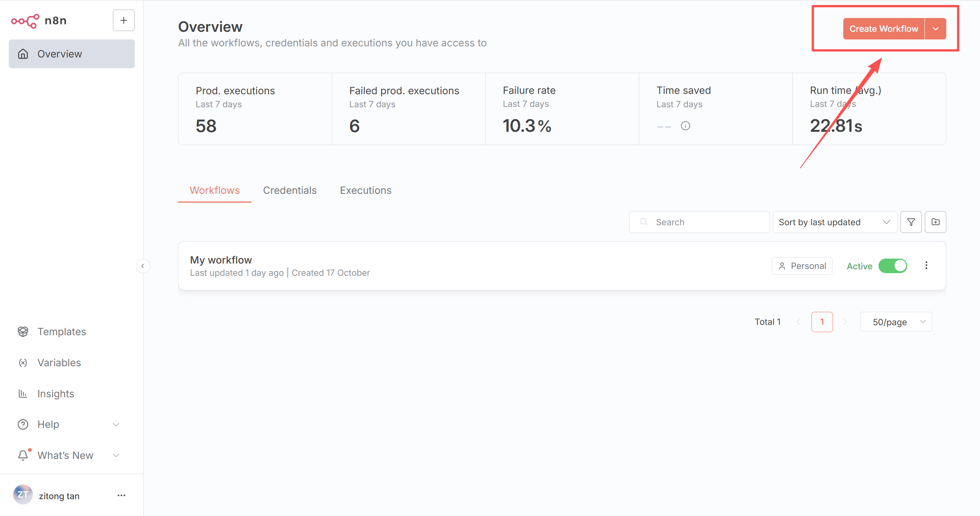
Task: Click the Time saved info icon
Action: pos(685,126)
